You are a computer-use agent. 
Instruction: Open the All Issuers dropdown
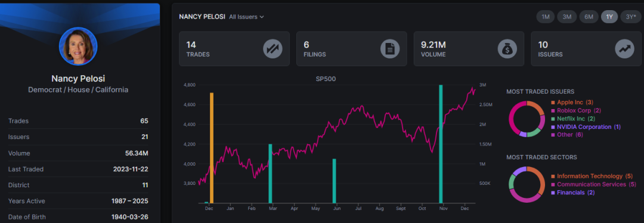tap(246, 17)
